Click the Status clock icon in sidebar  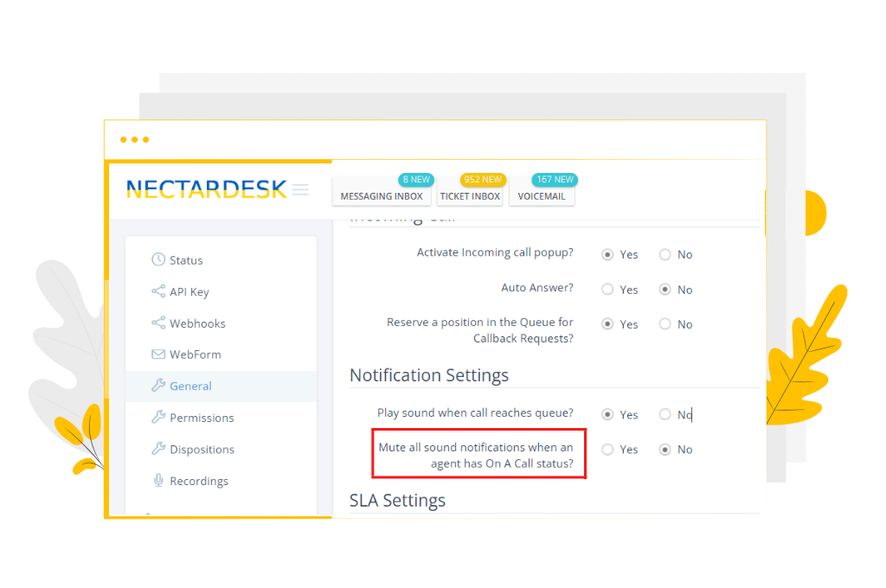pos(158,259)
